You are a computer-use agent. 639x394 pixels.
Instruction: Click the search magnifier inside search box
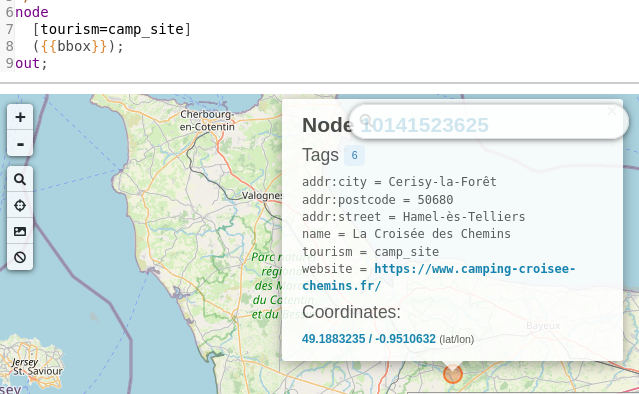366,120
